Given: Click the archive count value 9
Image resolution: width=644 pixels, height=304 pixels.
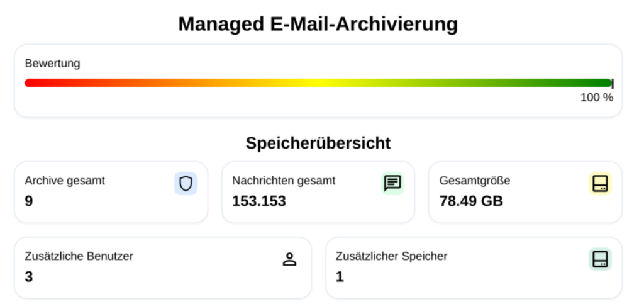Looking at the screenshot, I should [x=29, y=201].
